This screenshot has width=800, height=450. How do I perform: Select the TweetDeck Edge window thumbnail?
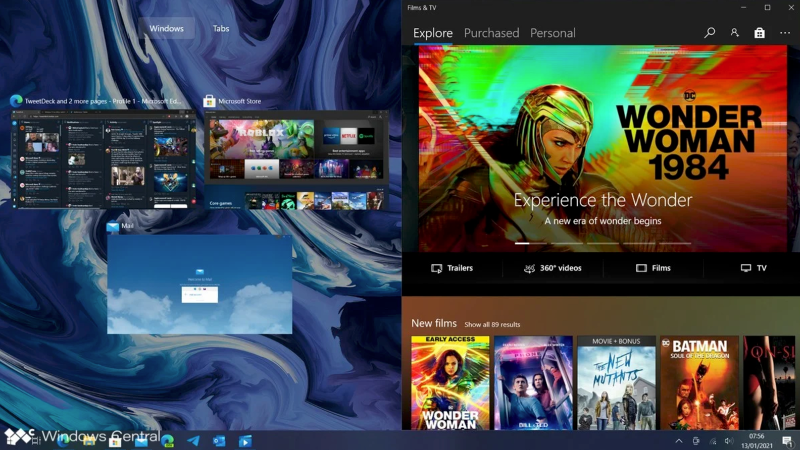pos(100,160)
